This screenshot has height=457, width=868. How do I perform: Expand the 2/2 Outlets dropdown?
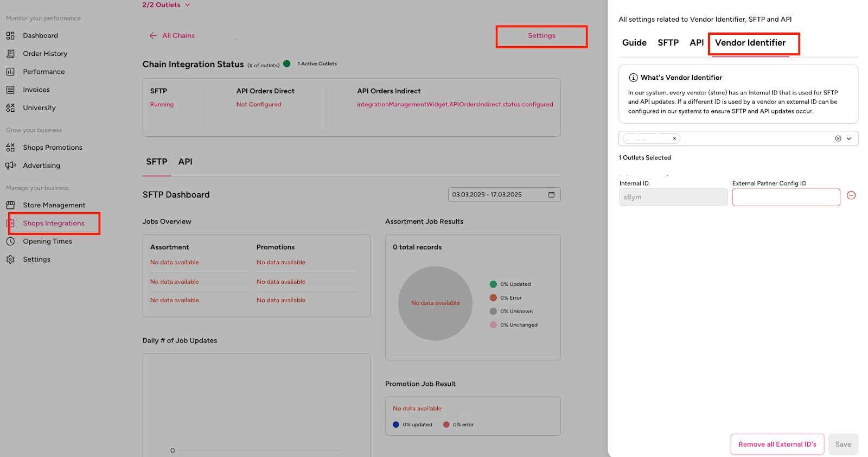click(x=188, y=5)
